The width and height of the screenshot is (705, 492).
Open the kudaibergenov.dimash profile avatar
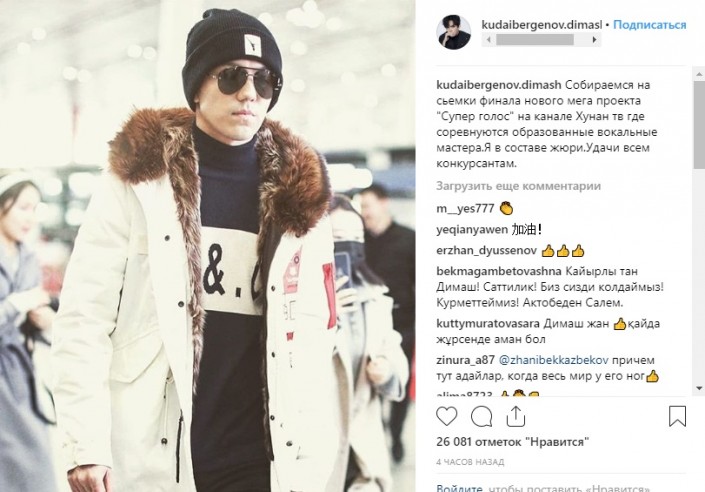click(x=454, y=32)
